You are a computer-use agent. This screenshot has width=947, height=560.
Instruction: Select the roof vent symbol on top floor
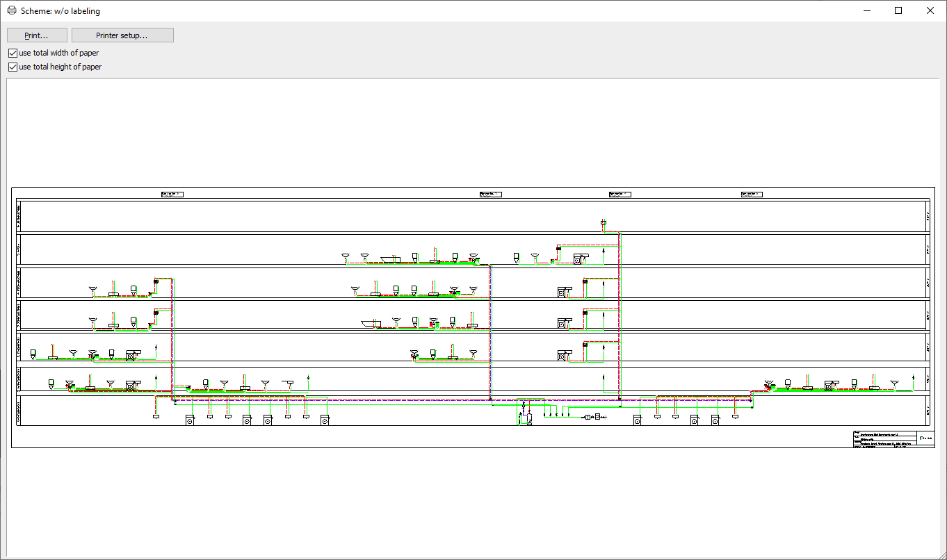[604, 223]
